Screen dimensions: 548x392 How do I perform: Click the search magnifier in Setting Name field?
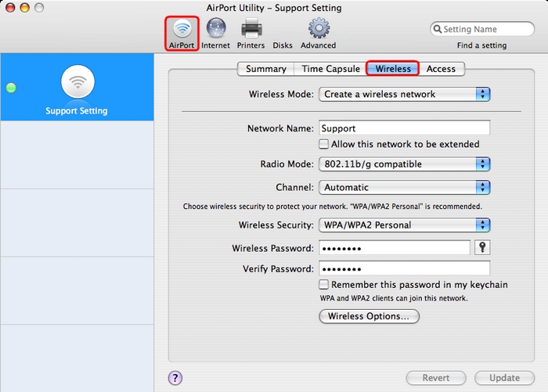point(437,29)
